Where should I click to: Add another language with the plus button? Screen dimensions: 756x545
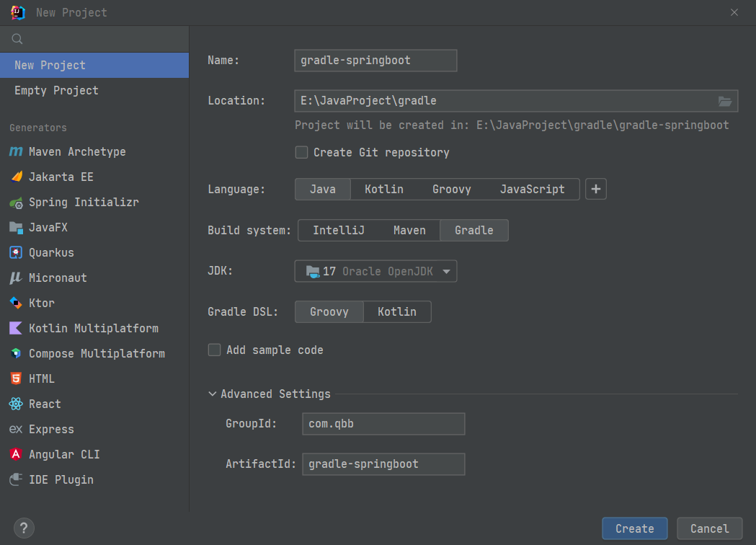tap(595, 189)
